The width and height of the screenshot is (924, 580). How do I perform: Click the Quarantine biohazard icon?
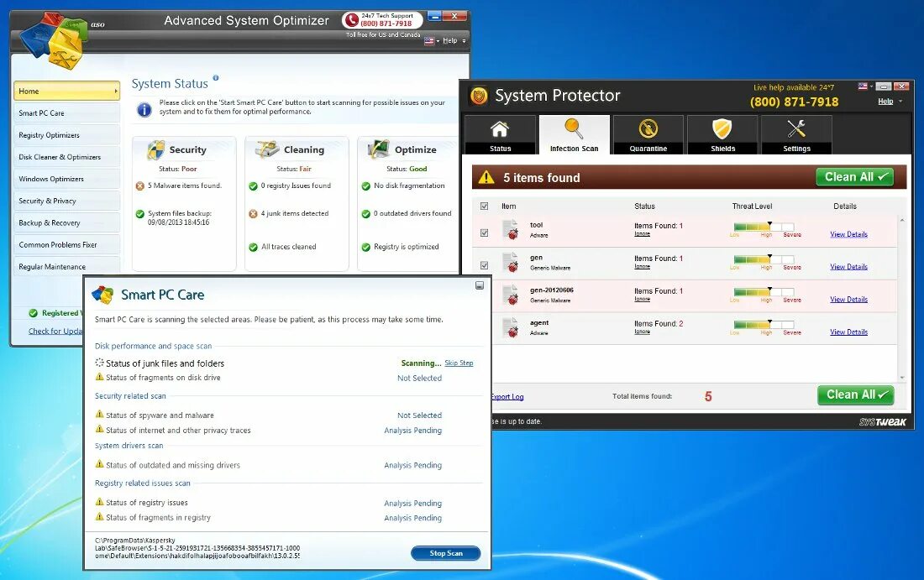648,128
